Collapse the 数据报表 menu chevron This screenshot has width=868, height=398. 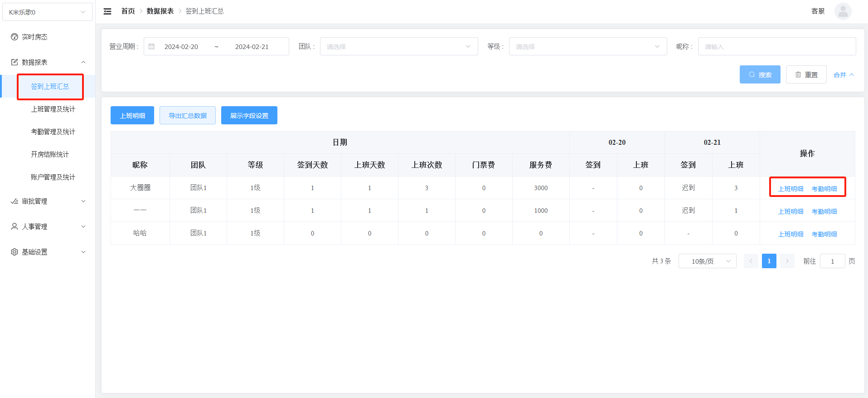point(83,62)
